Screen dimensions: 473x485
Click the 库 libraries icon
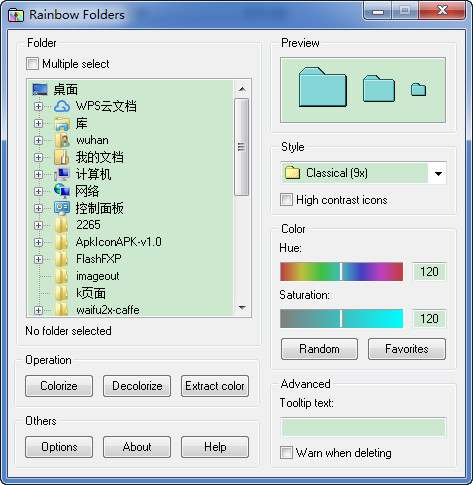coord(62,123)
